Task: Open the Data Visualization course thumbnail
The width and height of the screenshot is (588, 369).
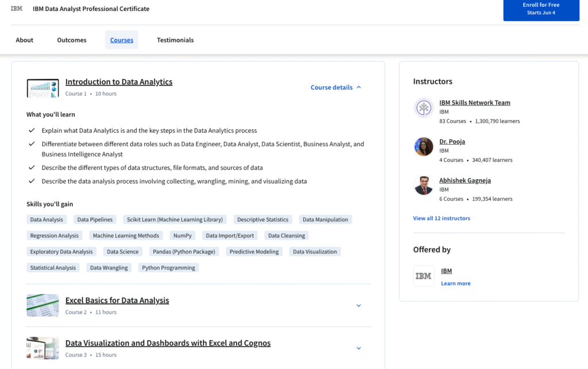Action: 42,348
